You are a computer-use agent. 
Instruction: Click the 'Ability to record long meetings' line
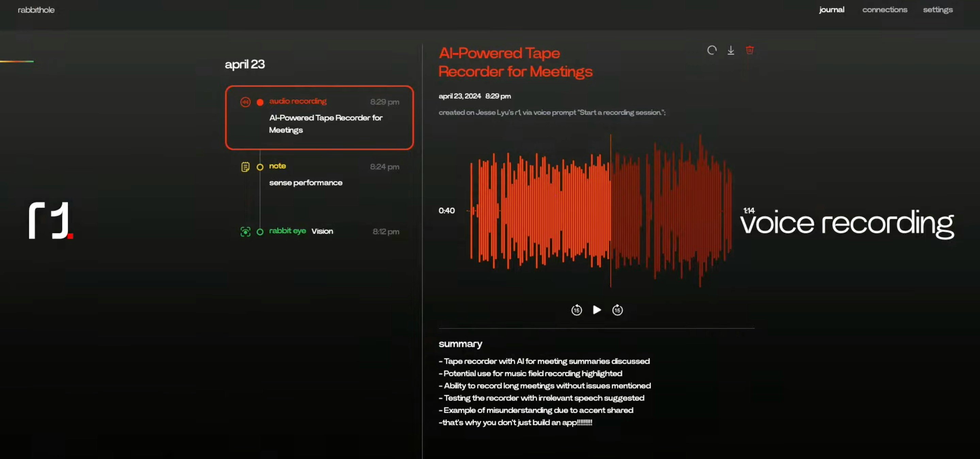click(544, 385)
